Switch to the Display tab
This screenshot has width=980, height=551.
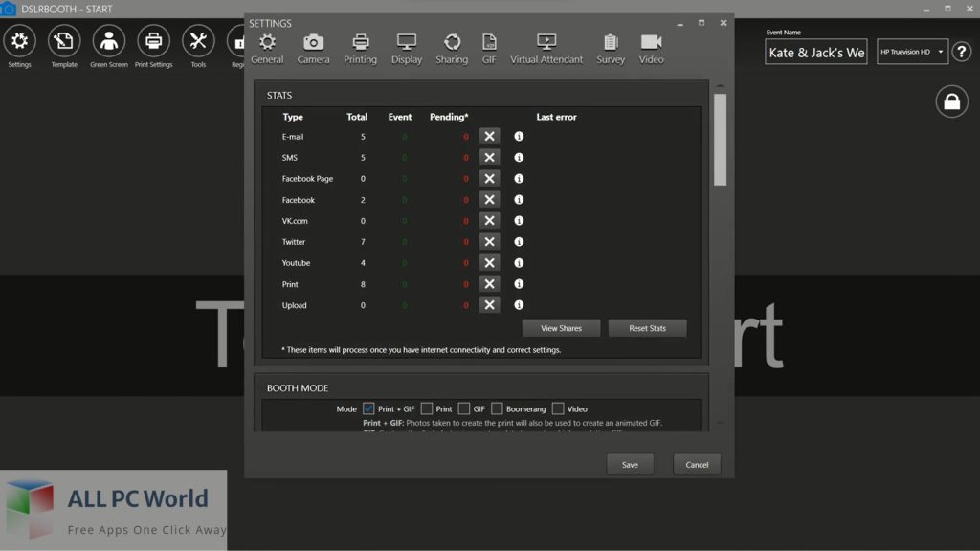click(x=407, y=48)
